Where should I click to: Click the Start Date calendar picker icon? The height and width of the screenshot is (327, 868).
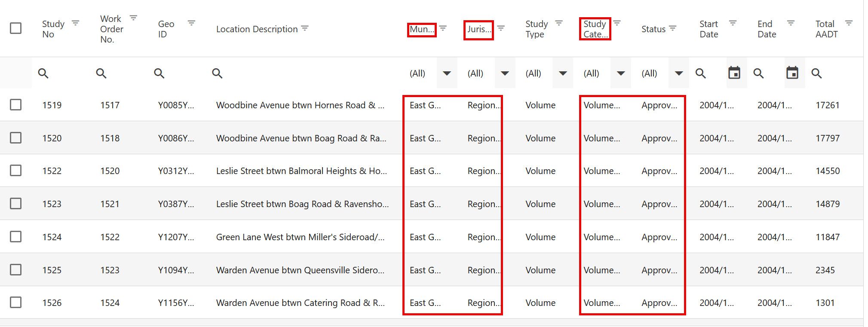coord(734,73)
